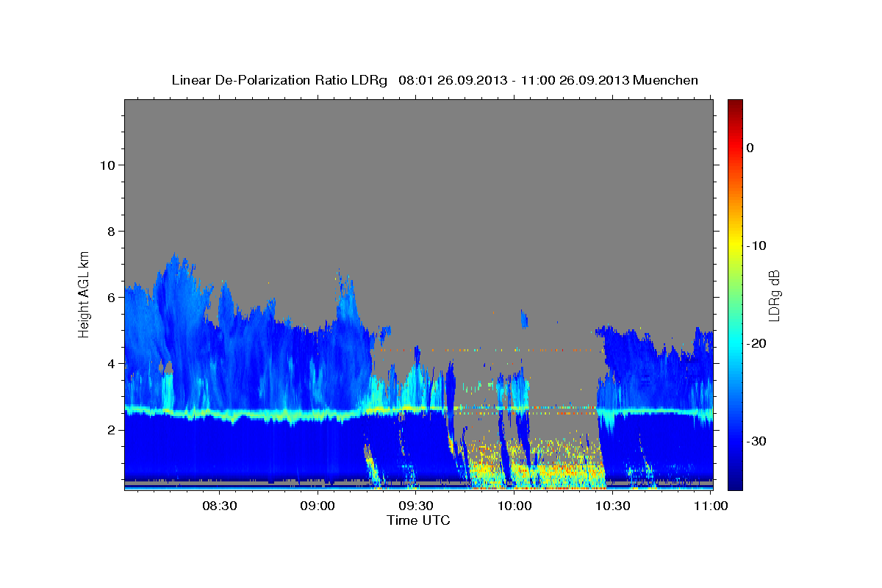Screen dimensions: 882x588
Task: Click the 09:30 time tick label
Action: [x=416, y=506]
